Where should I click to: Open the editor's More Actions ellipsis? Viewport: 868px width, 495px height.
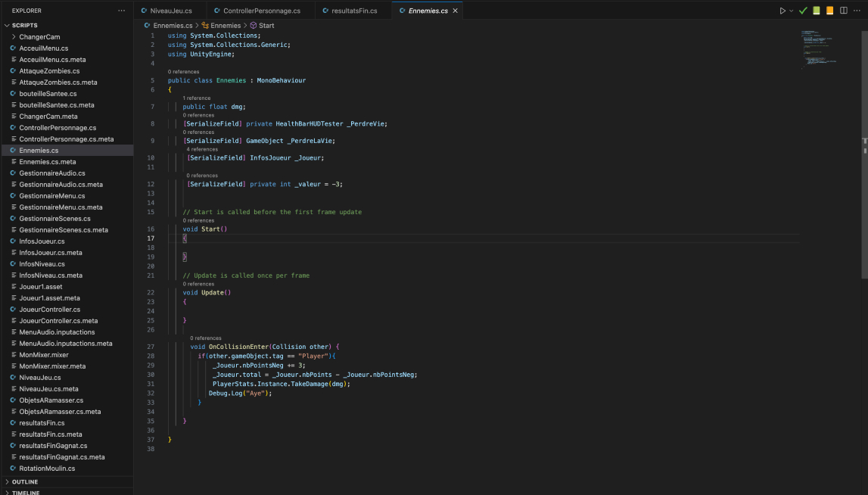857,11
